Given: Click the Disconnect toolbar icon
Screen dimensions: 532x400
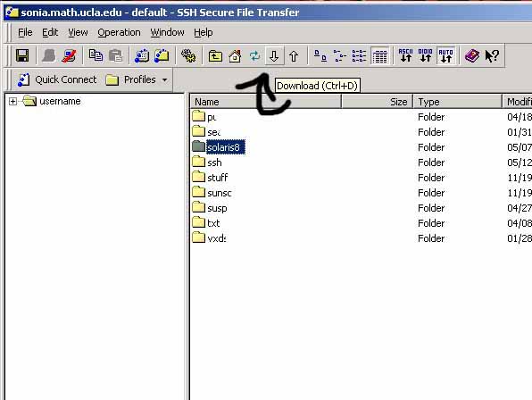Looking at the screenshot, I should click(69, 55).
